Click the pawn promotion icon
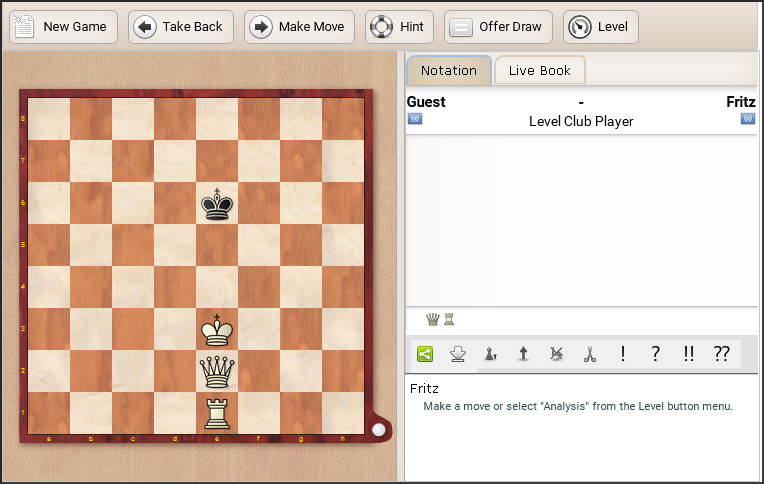Viewport: 764px width, 484px height. pyautogui.click(x=490, y=353)
